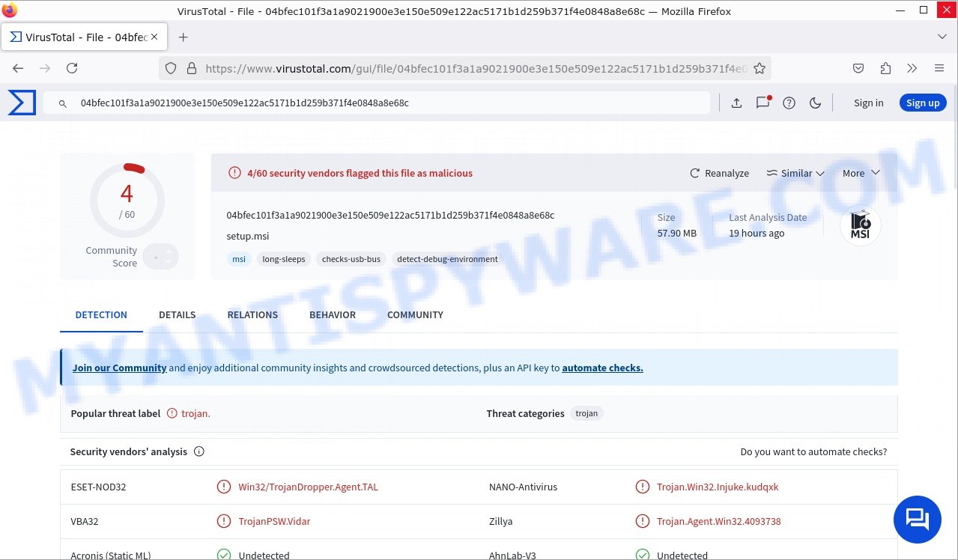
Task: Click Sign in link
Action: [868, 103]
